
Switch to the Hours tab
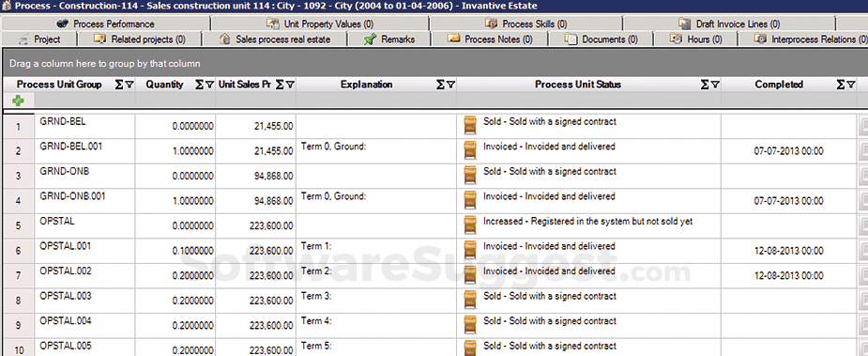(x=696, y=39)
